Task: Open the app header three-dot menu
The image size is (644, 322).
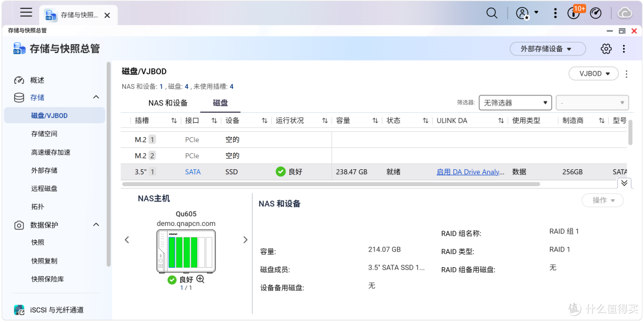Action: pyautogui.click(x=624, y=49)
